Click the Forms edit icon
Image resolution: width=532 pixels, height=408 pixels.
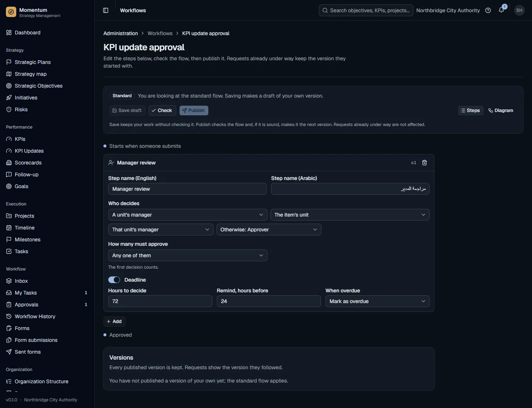9,328
